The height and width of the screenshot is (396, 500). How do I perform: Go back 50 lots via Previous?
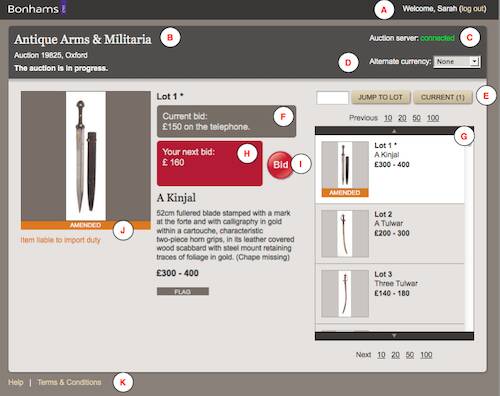[x=416, y=118]
